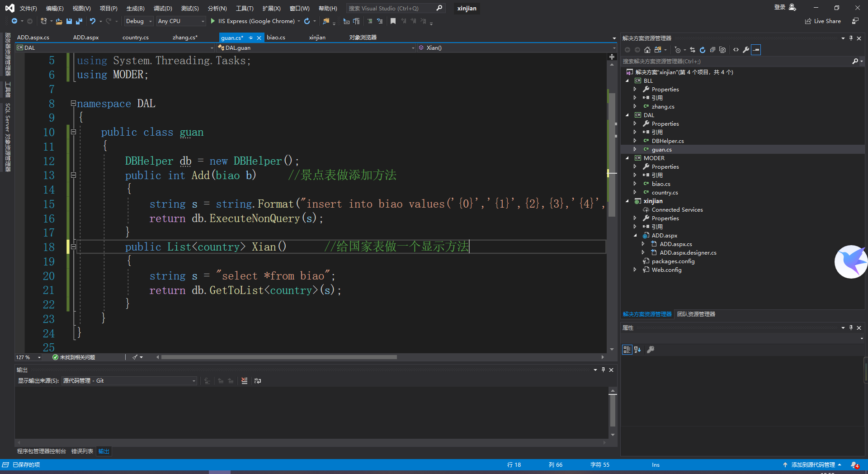Click the Comment selected lines icon

tap(370, 21)
